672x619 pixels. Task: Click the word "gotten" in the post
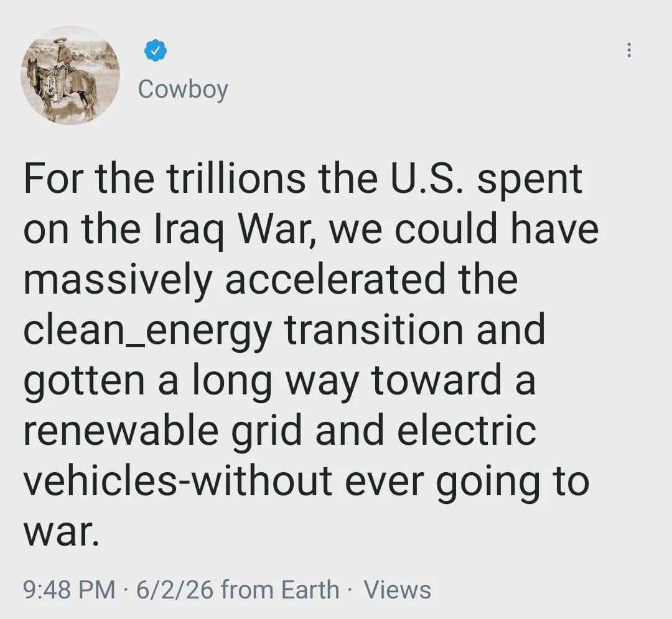pyautogui.click(x=85, y=380)
